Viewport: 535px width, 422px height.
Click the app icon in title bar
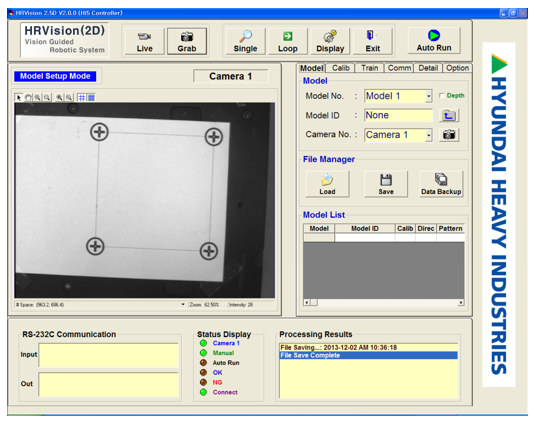tap(11, 13)
